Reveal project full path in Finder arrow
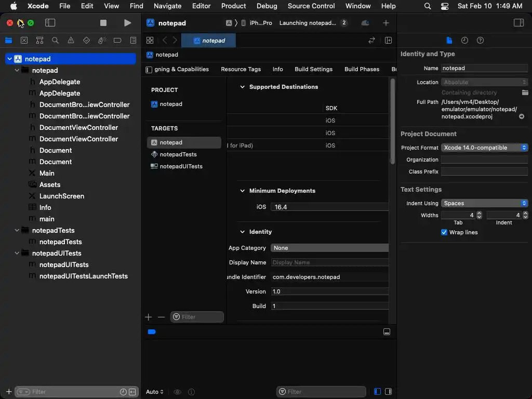The image size is (532, 399). pyautogui.click(x=522, y=116)
